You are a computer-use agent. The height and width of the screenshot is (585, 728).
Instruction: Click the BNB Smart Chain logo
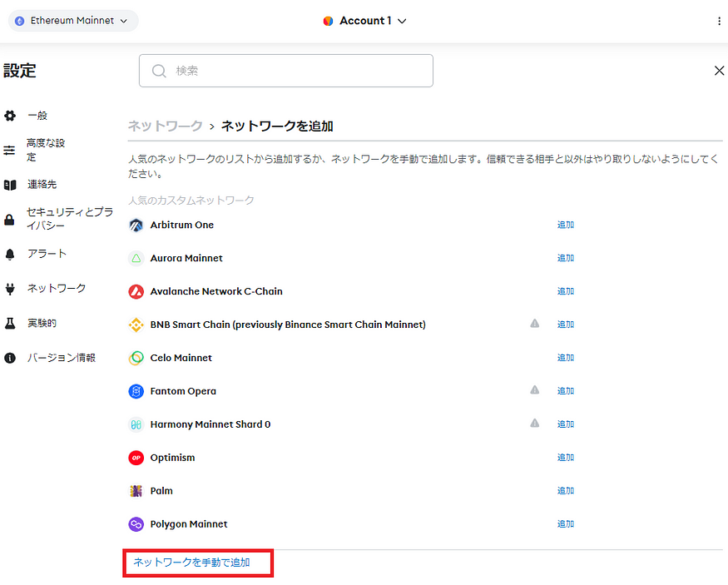pos(136,325)
